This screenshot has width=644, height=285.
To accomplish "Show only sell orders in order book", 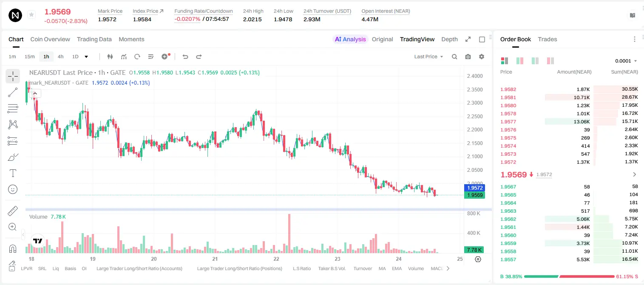I will click(550, 61).
